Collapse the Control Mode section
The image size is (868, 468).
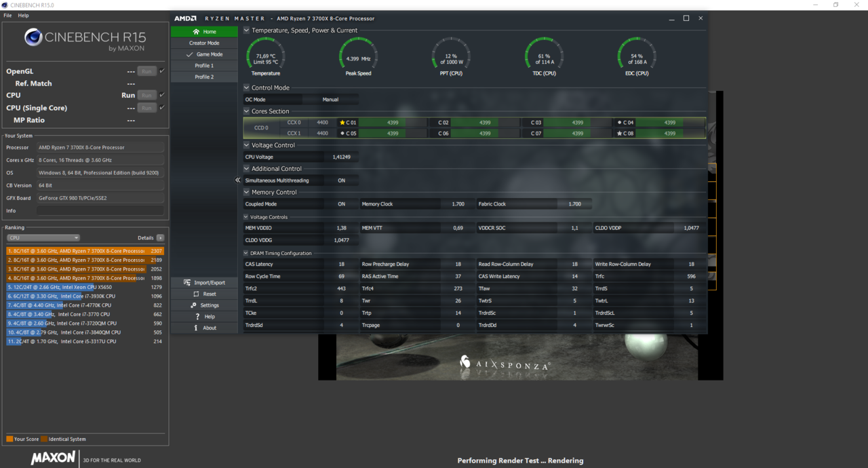click(247, 87)
